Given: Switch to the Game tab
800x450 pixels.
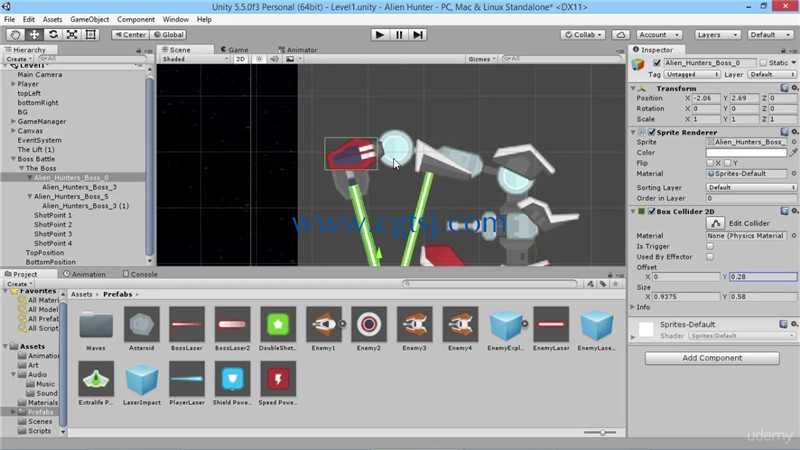Looking at the screenshot, I should (x=235, y=49).
